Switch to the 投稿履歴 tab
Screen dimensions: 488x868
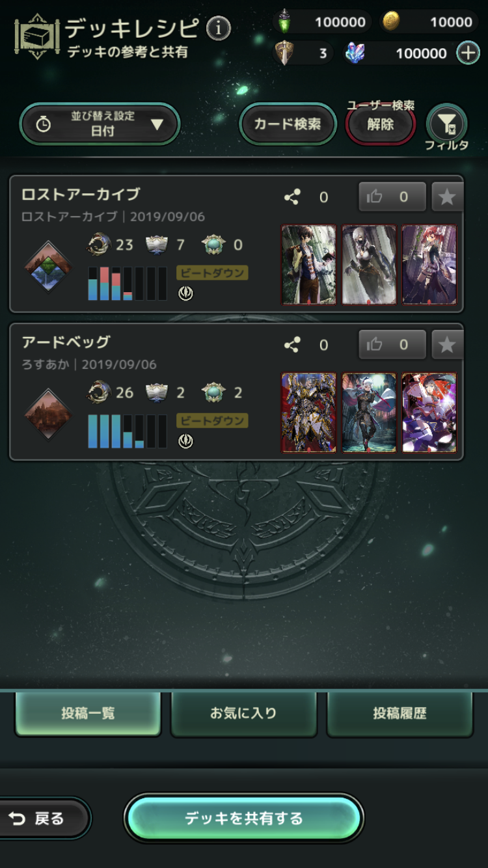[400, 713]
